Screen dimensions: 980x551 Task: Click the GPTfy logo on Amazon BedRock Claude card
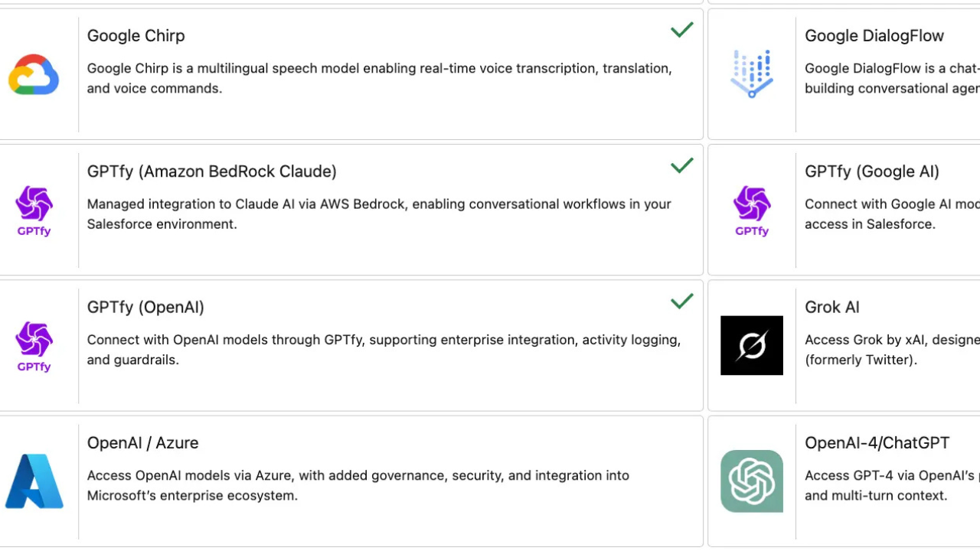[34, 210]
